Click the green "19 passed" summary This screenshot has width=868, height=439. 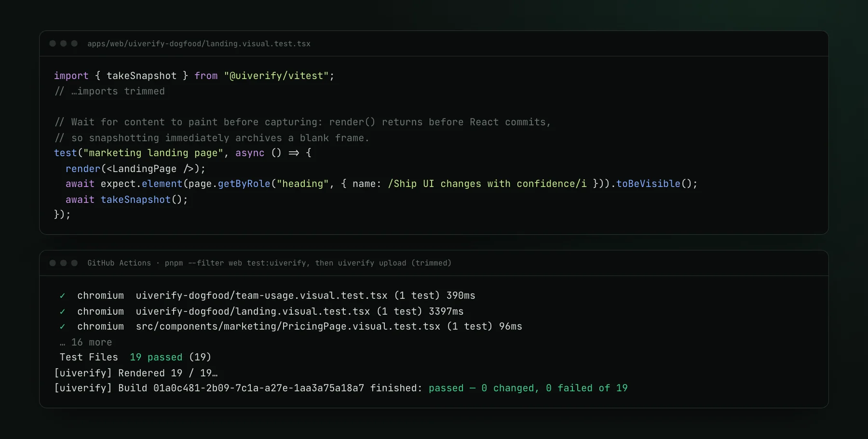(x=156, y=358)
